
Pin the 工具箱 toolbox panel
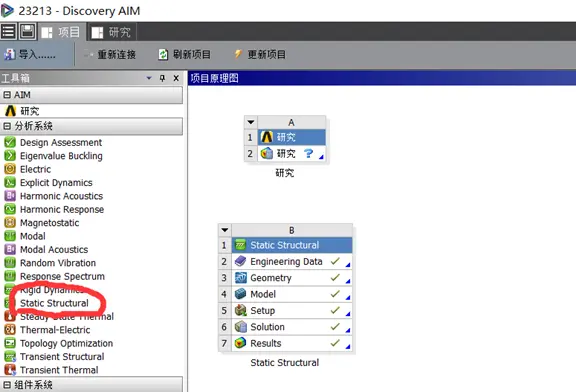[162, 78]
